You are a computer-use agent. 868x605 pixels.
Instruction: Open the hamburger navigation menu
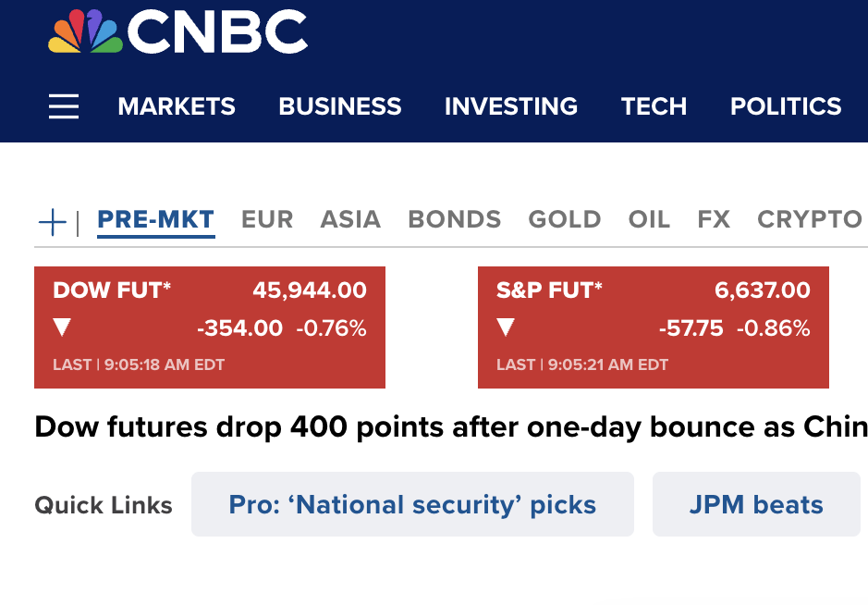pos(64,106)
